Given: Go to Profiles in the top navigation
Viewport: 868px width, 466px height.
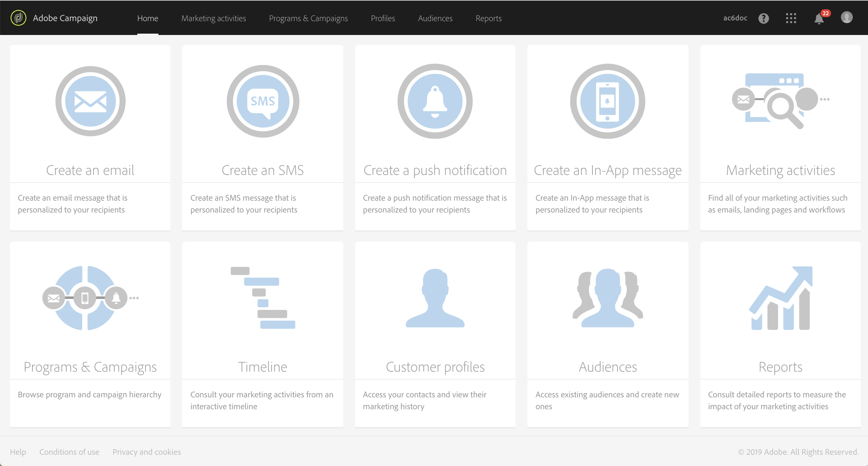Looking at the screenshot, I should coord(383,18).
